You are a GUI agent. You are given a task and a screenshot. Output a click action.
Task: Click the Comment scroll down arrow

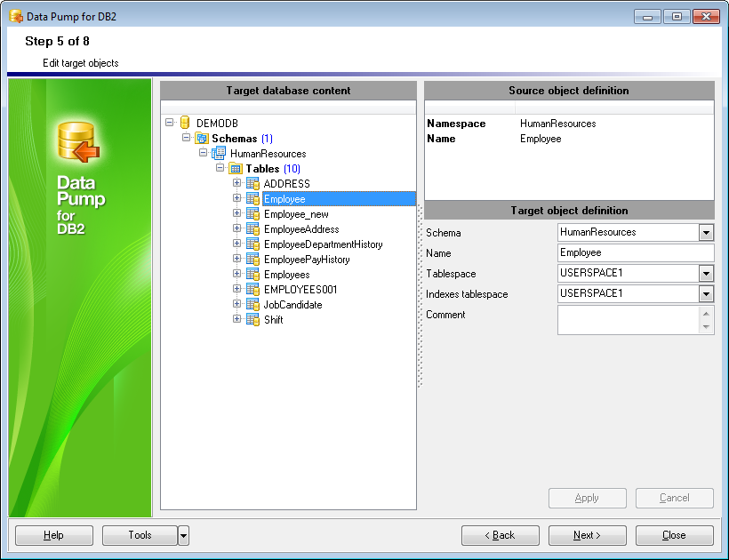click(706, 327)
